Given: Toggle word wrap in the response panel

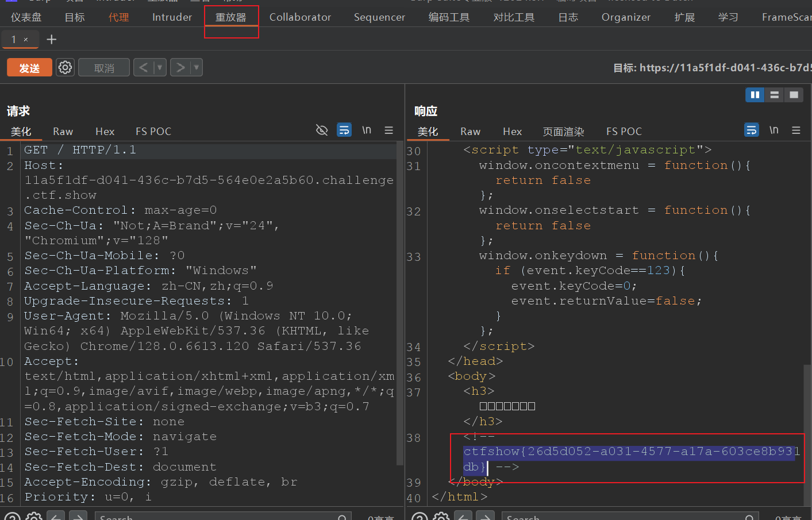Looking at the screenshot, I should (751, 130).
